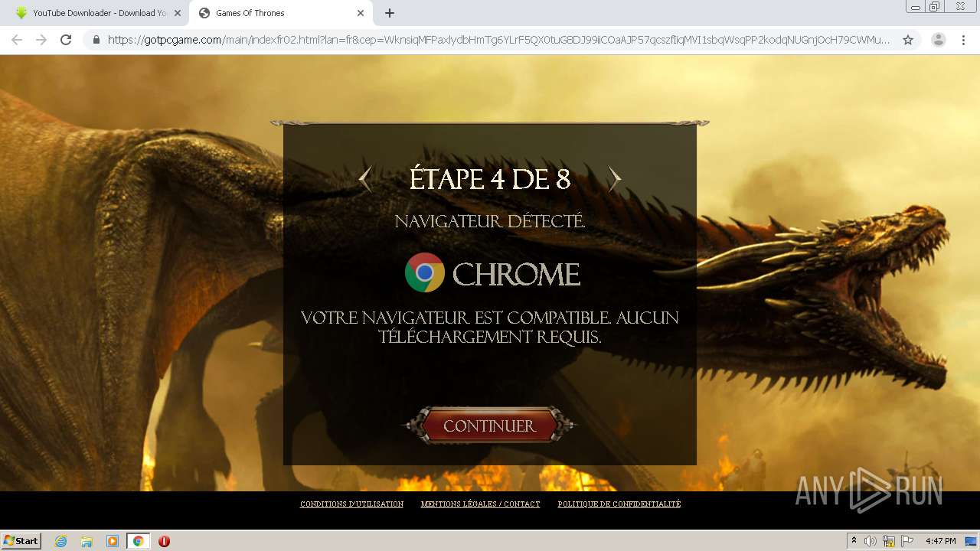Screen dimensions: 980x551
Task: Click 'Votre navigateur est compatible' message
Action: 490,328
